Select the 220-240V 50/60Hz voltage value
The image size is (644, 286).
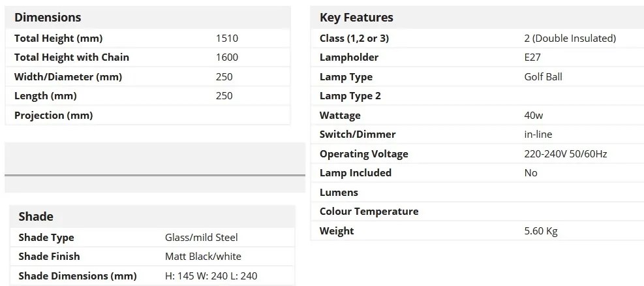tap(566, 153)
